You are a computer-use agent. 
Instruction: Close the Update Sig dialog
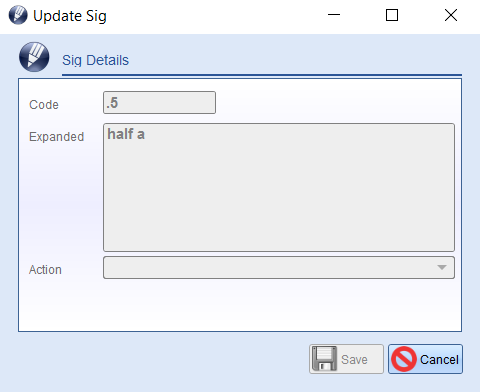click(x=451, y=15)
